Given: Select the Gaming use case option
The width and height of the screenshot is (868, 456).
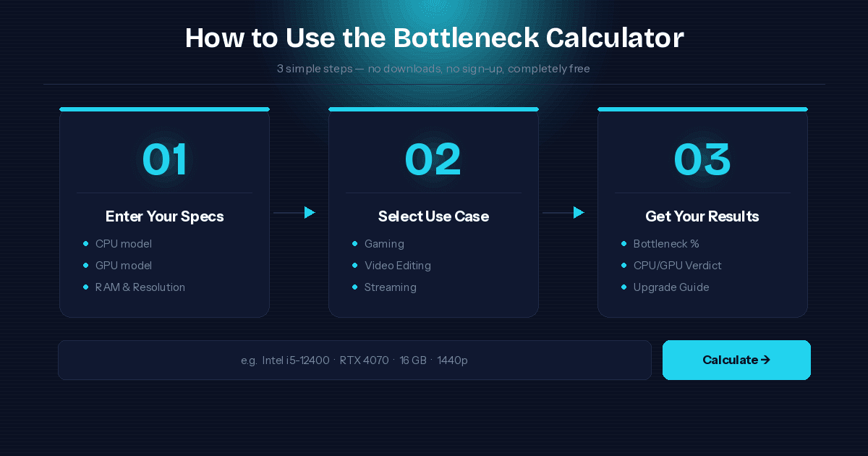Looking at the screenshot, I should point(384,244).
